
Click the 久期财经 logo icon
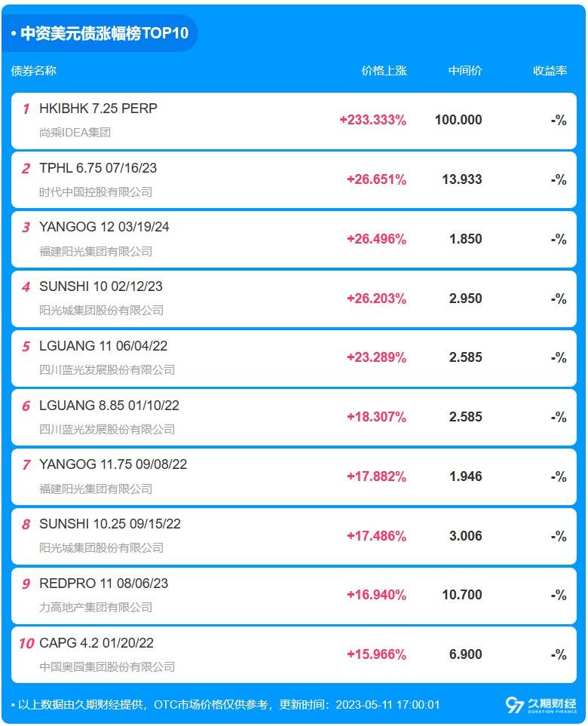[x=514, y=705]
